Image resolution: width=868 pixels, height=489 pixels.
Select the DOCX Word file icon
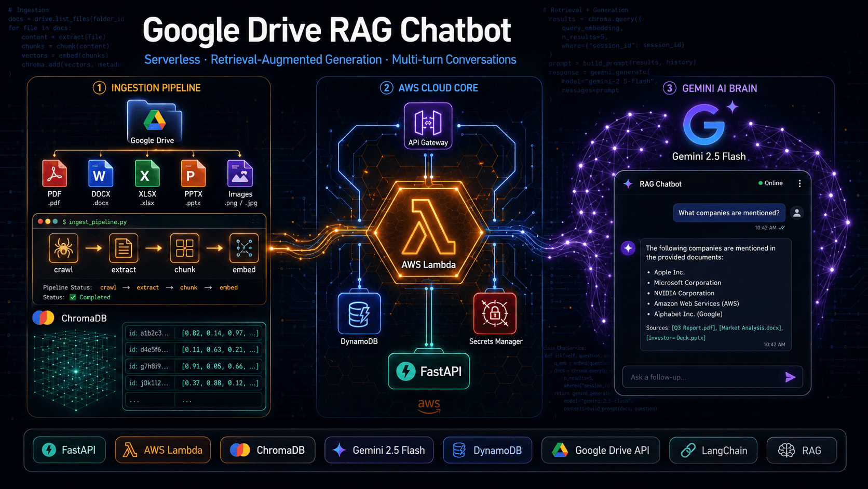101,173
